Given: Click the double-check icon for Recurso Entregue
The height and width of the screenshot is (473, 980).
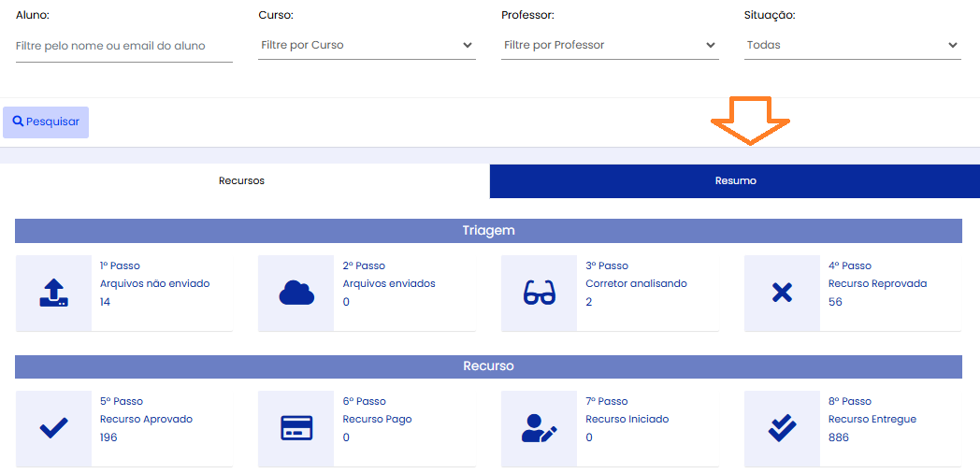Looking at the screenshot, I should point(782,428).
